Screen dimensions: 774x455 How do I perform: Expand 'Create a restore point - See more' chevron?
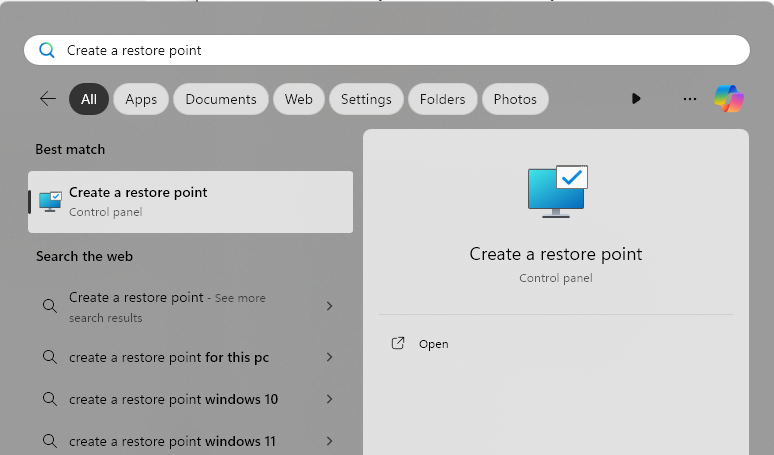coord(329,306)
